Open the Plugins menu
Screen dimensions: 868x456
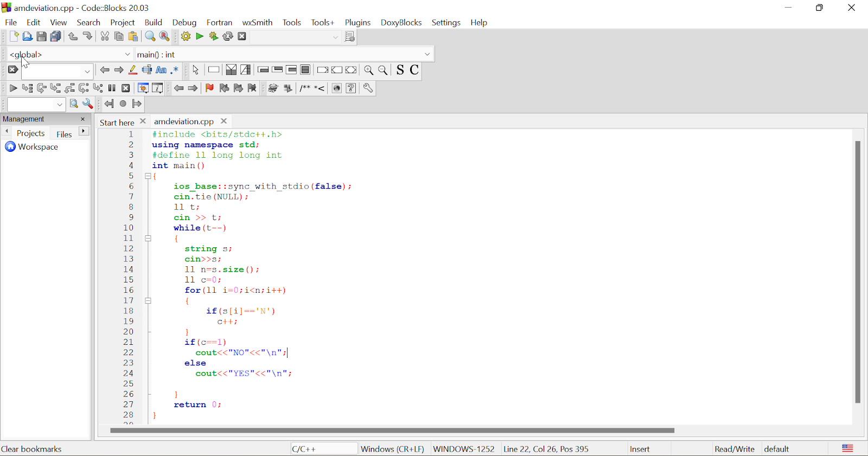click(358, 22)
